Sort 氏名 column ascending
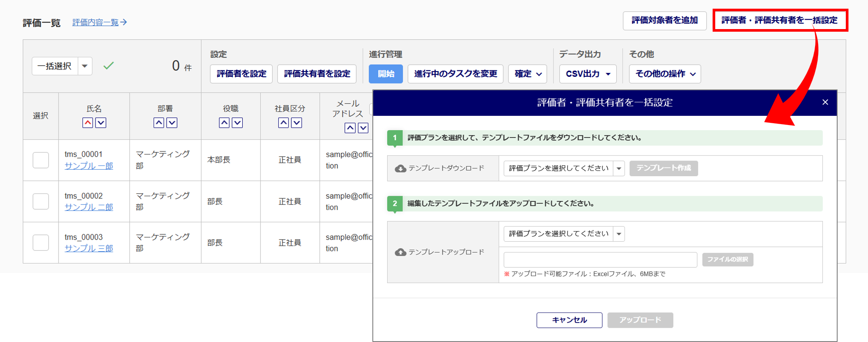This screenshot has width=868, height=342. pyautogui.click(x=88, y=123)
